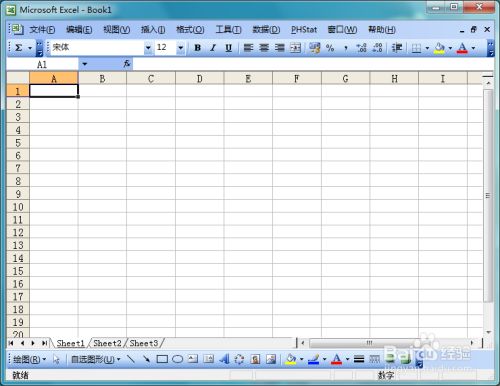
Task: Toggle Bold formatting
Action: pos(198,48)
